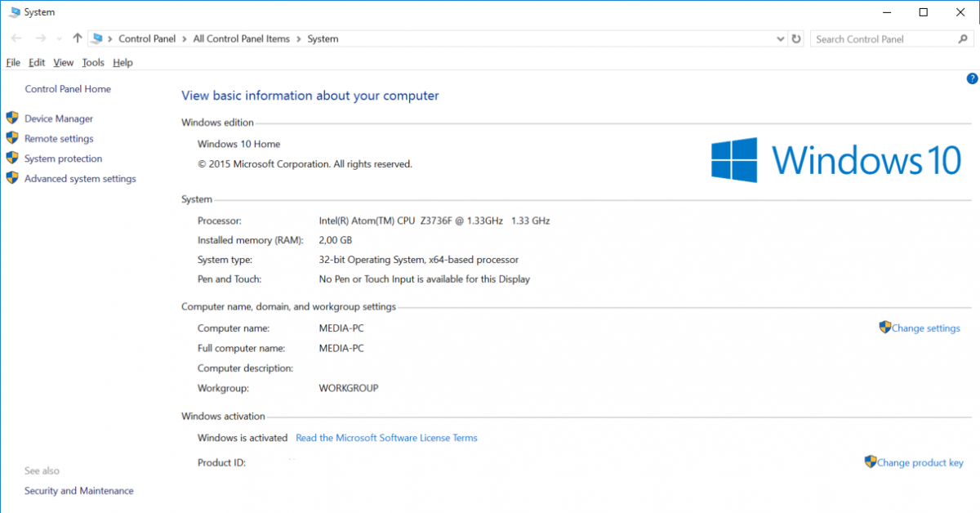Screen dimensions: 980x513
Task: Click computer name value MEDIA-PC
Action: (x=341, y=328)
